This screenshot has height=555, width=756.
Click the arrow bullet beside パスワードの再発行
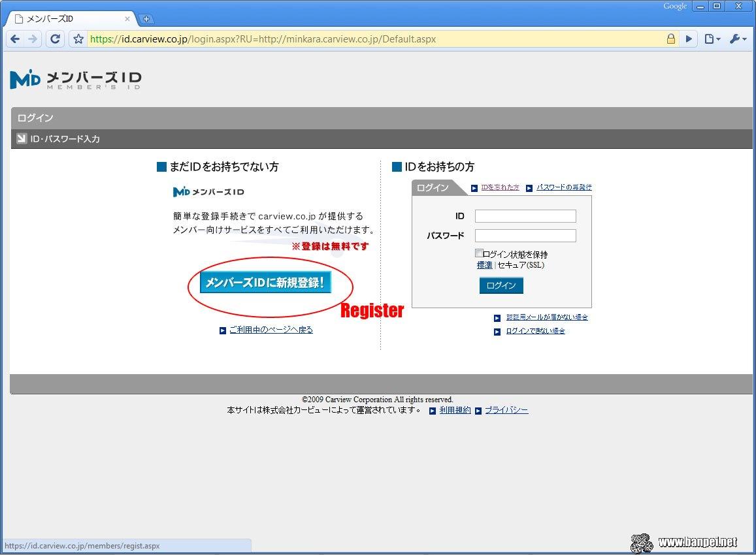click(x=529, y=188)
